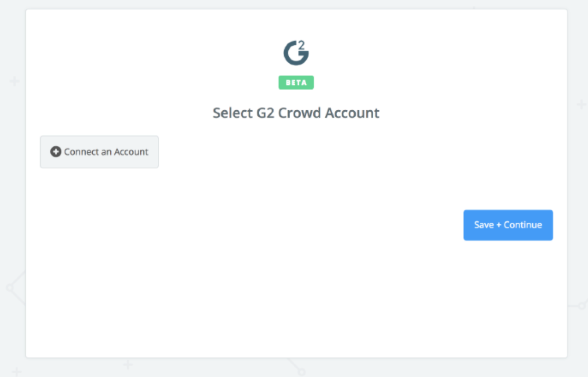Click the word "Crowd" in the heading
Viewport: 588px width, 377px height.
(x=300, y=113)
